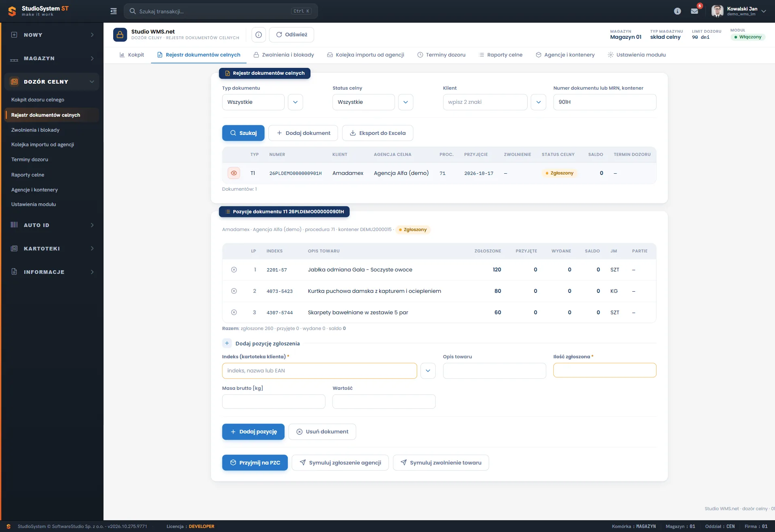
Task: Click Eksport do Excela button
Action: pos(378,133)
